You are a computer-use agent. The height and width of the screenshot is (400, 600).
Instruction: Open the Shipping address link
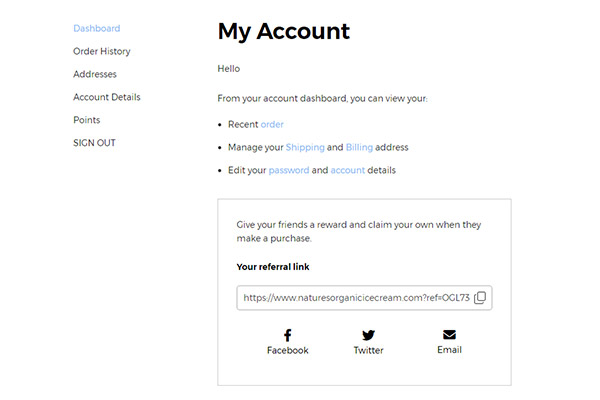305,147
